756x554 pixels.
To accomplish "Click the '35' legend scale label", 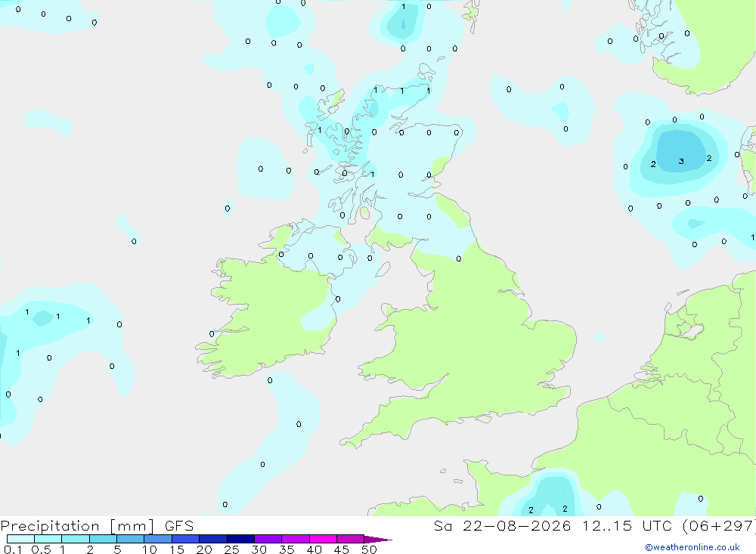I will [x=287, y=549].
